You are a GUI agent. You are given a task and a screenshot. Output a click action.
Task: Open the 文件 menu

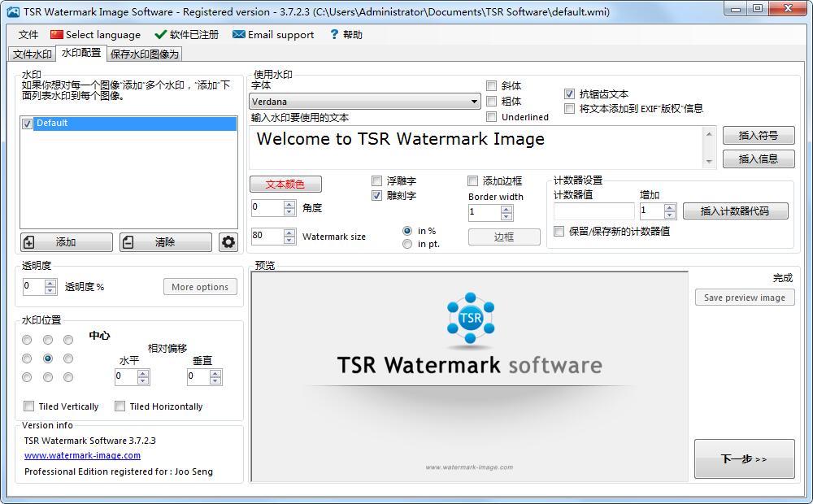(28, 35)
